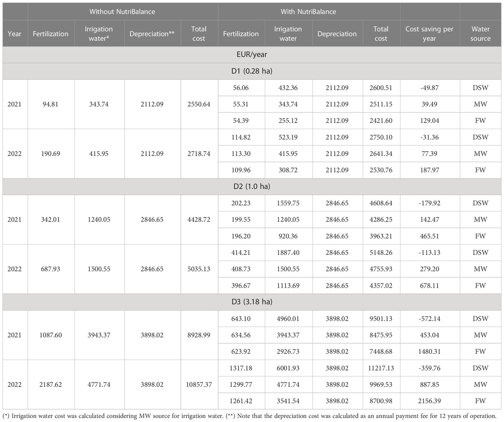This screenshot has width=504, height=422.
Task: Click cost saving value 887.85
Action: [x=429, y=385]
